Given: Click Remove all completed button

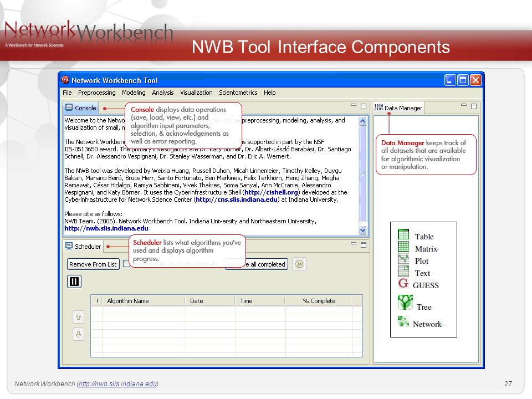Looking at the screenshot, I should (257, 264).
